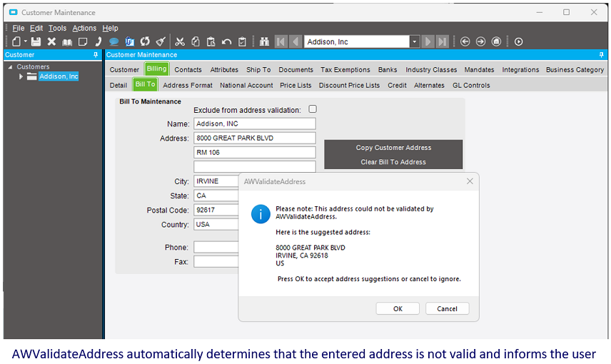Open the New icon dropdown arrow
Image resolution: width=611 pixels, height=364 pixels.
pos(25,41)
